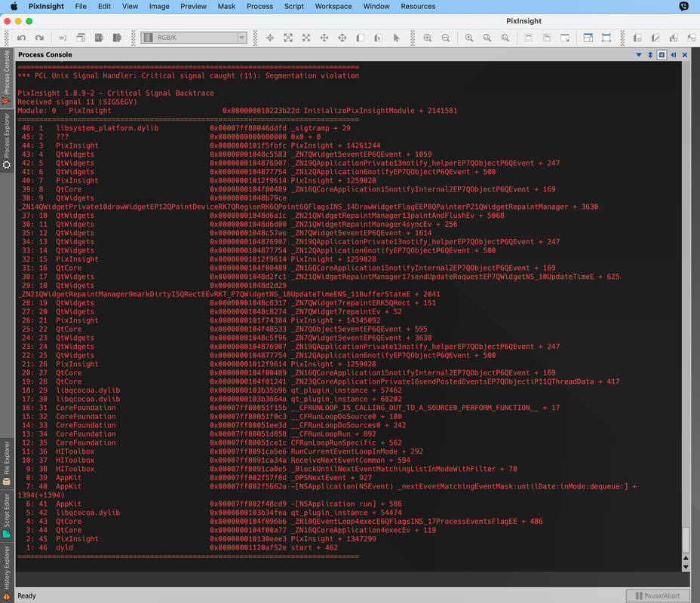
Task: Click the expand-arrows zoom-to-fit icon
Action: tap(288, 38)
